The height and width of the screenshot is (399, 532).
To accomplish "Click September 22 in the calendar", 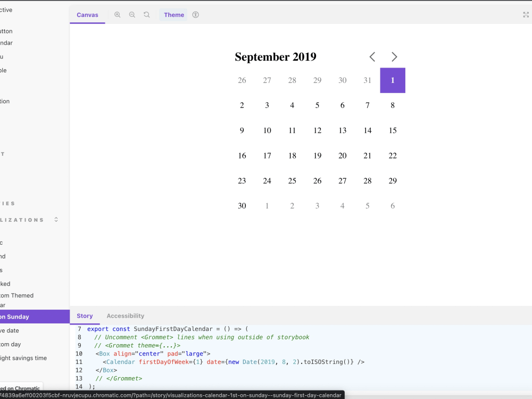I will pyautogui.click(x=393, y=156).
